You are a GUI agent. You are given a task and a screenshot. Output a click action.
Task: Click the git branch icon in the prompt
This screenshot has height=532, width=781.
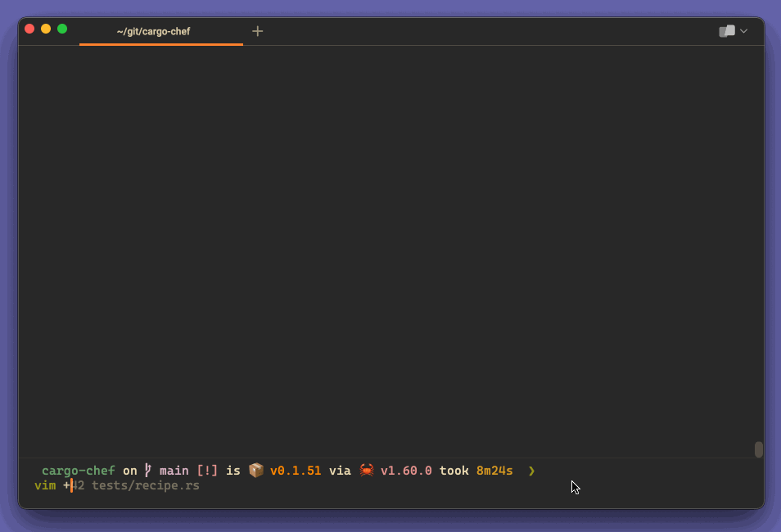coord(147,471)
